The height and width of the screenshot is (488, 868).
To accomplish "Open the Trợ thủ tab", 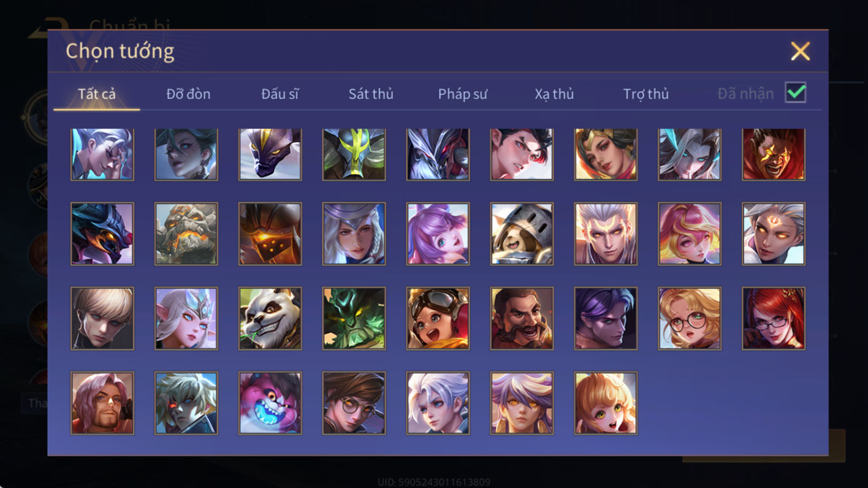I will pyautogui.click(x=646, y=94).
